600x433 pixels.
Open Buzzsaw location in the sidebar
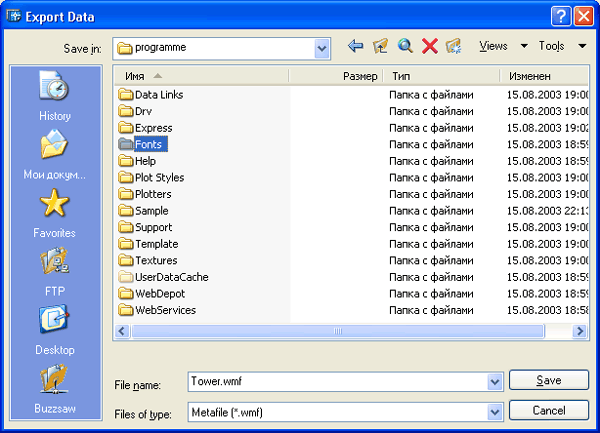click(x=55, y=388)
